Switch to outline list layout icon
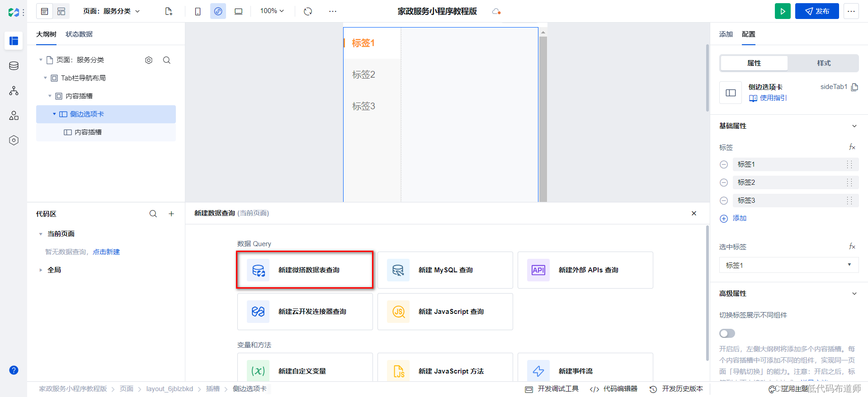This screenshot has width=868, height=397. click(44, 11)
